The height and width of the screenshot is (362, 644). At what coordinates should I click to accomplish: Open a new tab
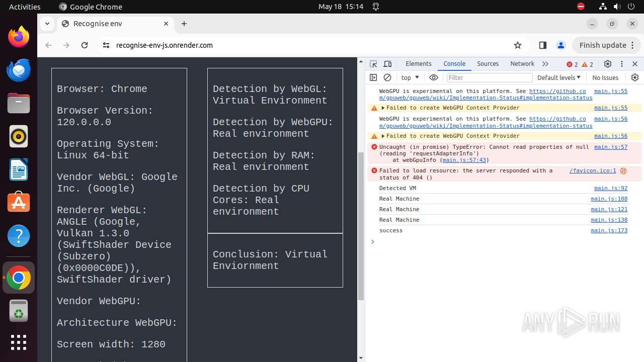pos(184,24)
